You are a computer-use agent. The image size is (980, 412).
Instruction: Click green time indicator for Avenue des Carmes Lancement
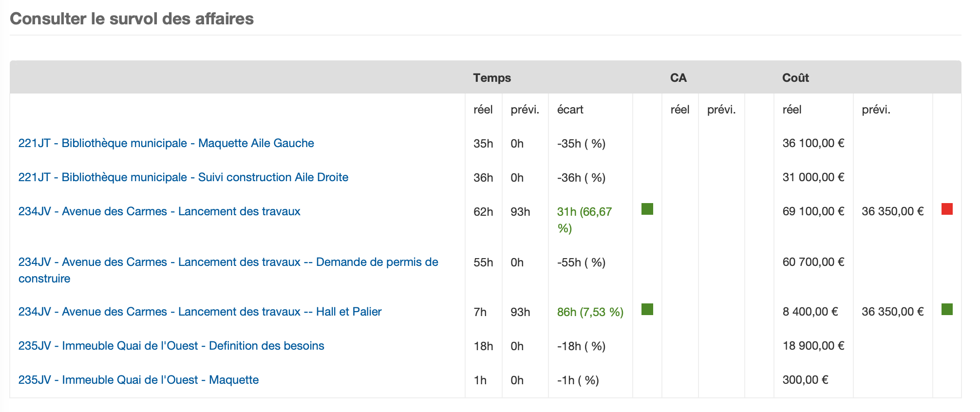click(x=647, y=209)
